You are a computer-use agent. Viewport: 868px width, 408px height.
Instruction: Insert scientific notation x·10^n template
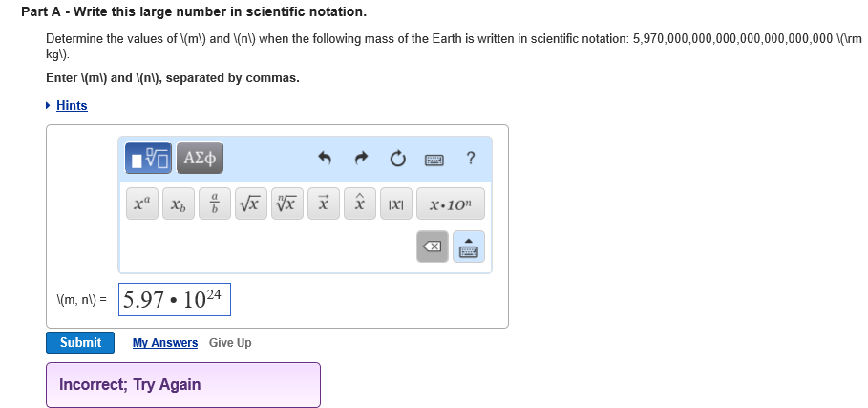click(x=450, y=204)
